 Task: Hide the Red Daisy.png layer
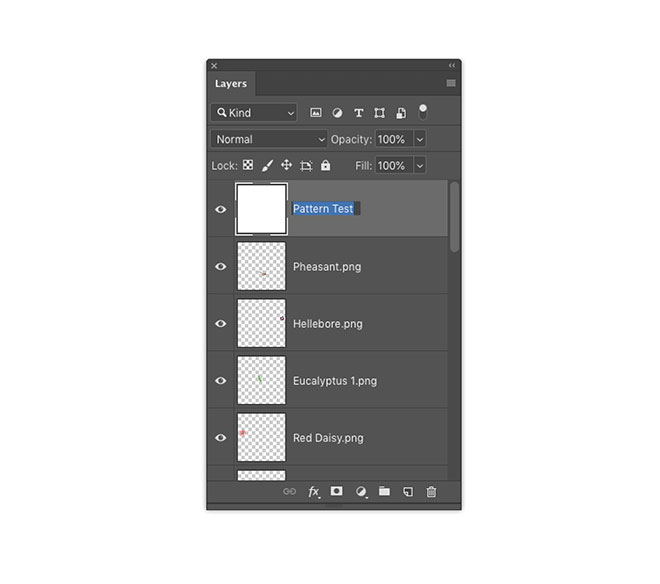(x=221, y=438)
